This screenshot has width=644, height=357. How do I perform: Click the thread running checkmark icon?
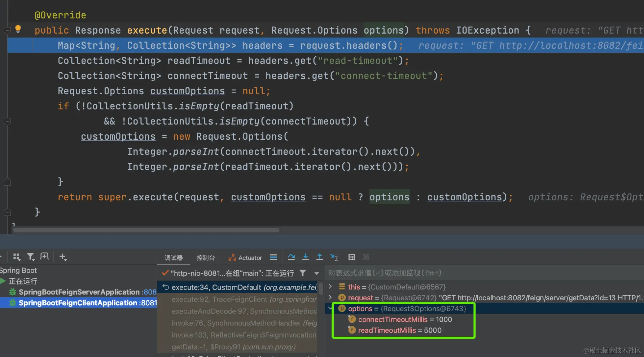point(166,273)
